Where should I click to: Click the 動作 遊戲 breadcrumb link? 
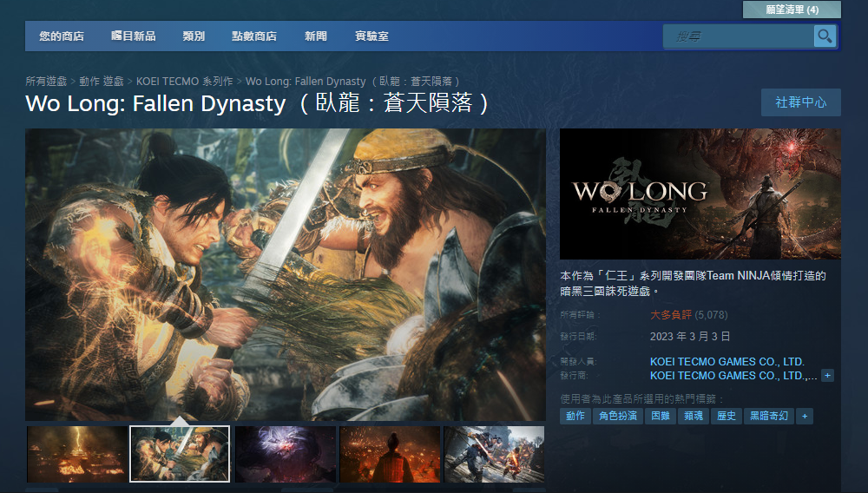(x=102, y=82)
